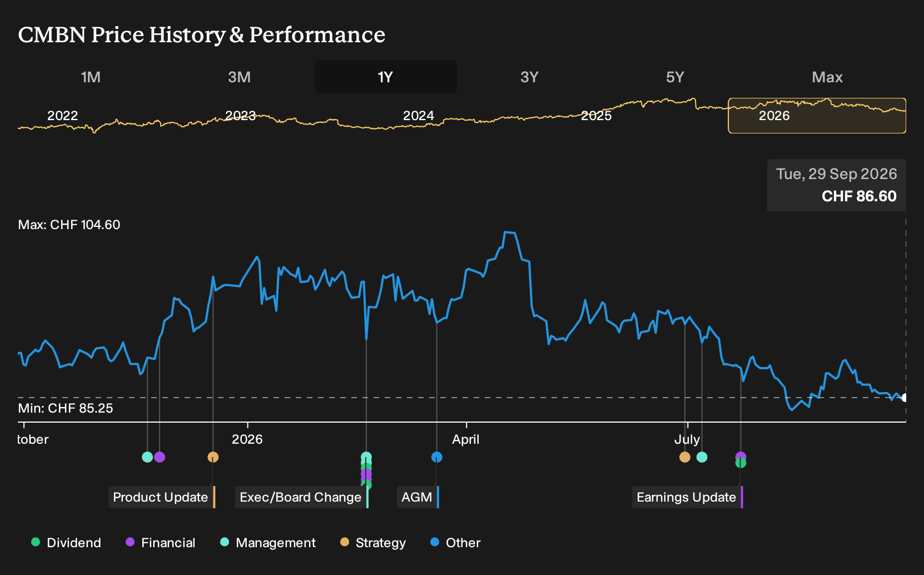The width and height of the screenshot is (924, 575).
Task: Click the July axis label
Action: (687, 439)
